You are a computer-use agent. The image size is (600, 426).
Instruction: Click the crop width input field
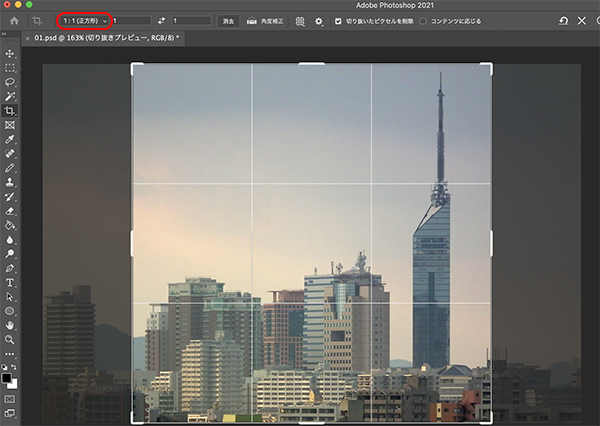coord(131,20)
